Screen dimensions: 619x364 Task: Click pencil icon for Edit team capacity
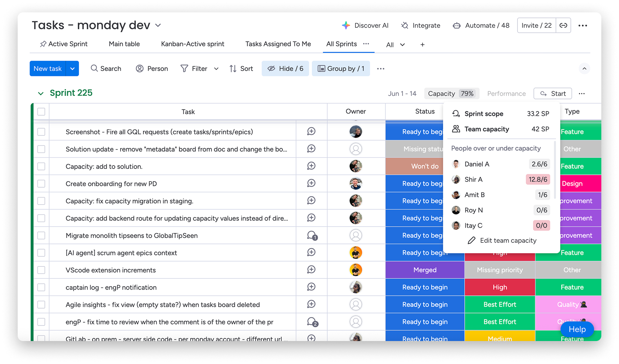pyautogui.click(x=471, y=241)
